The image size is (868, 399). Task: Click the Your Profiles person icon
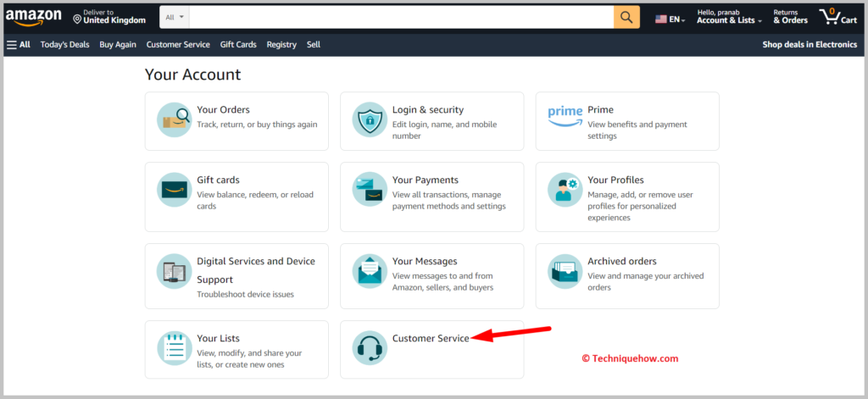tap(565, 190)
